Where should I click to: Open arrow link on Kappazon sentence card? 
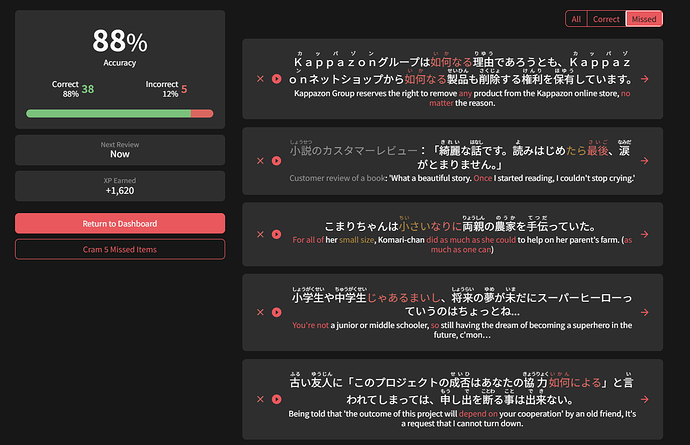click(646, 78)
